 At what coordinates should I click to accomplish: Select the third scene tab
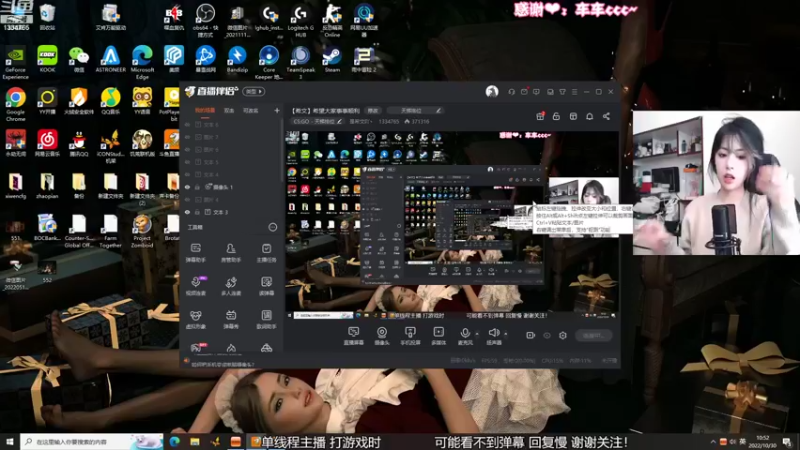point(250,110)
